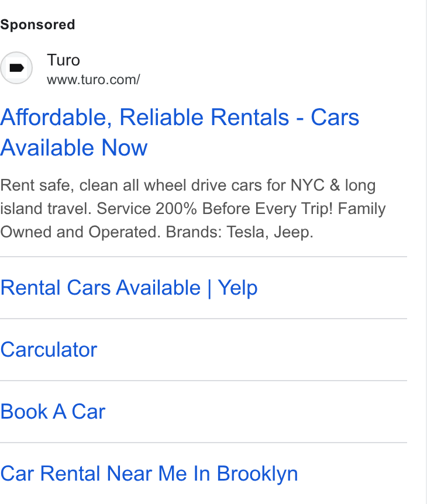Click the Rent safe, clean description line
This screenshot has width=427, height=504.
(x=188, y=185)
